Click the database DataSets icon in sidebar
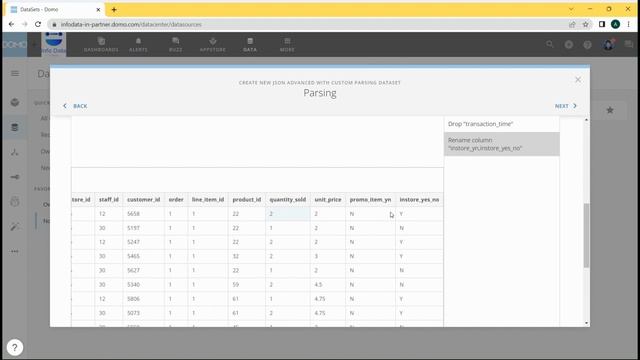 [x=15, y=127]
